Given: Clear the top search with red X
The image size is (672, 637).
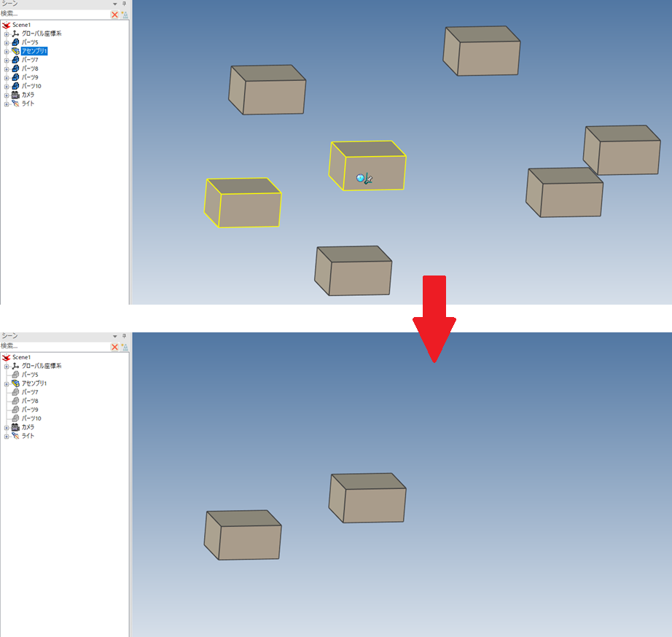Looking at the screenshot, I should click(114, 14).
